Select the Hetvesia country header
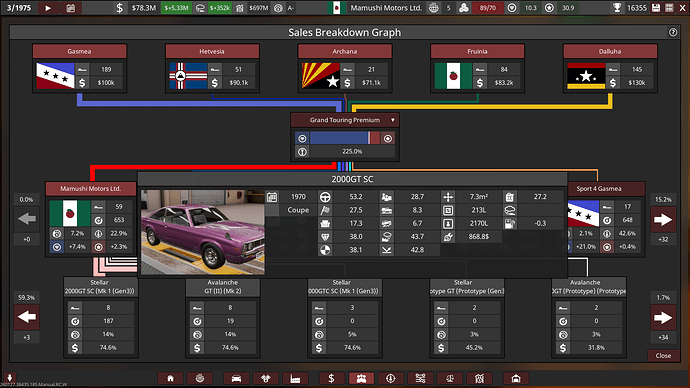Image resolution: width=690 pixels, height=388 pixels. (x=212, y=51)
